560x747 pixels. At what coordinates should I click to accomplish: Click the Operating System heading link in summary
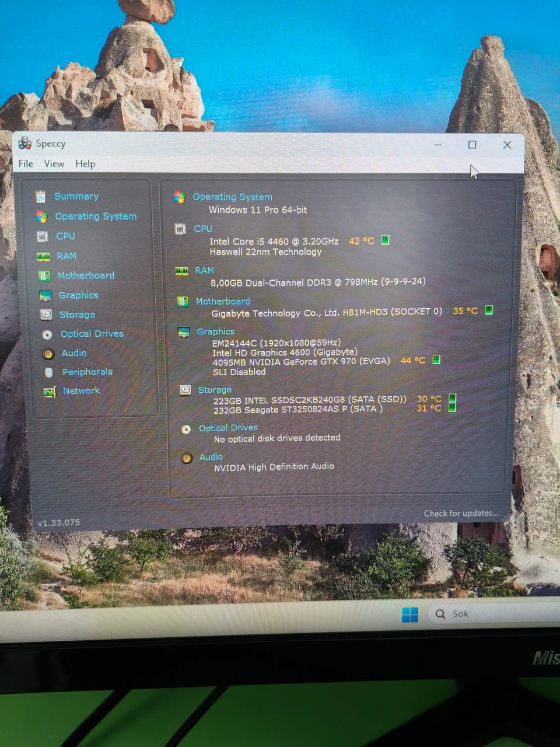232,197
